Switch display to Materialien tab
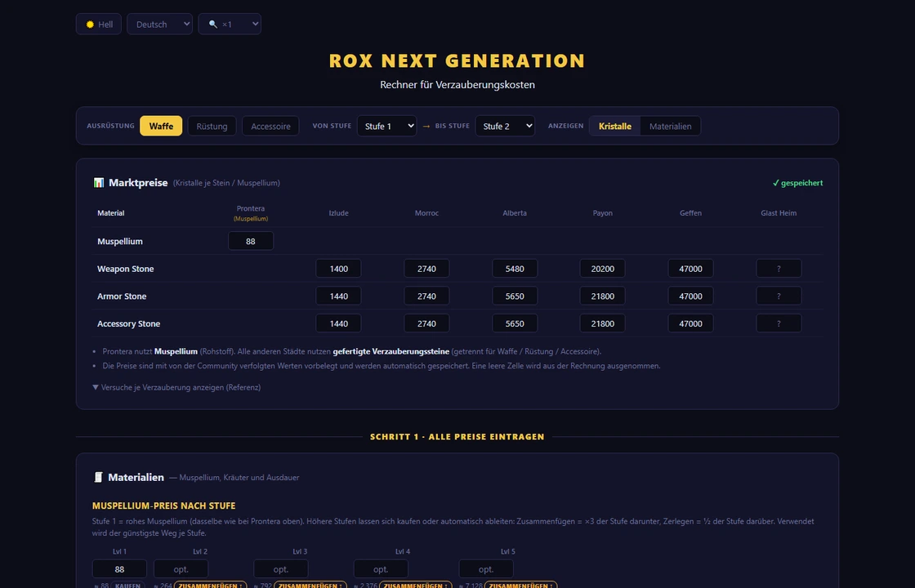915x588 pixels. click(x=670, y=126)
